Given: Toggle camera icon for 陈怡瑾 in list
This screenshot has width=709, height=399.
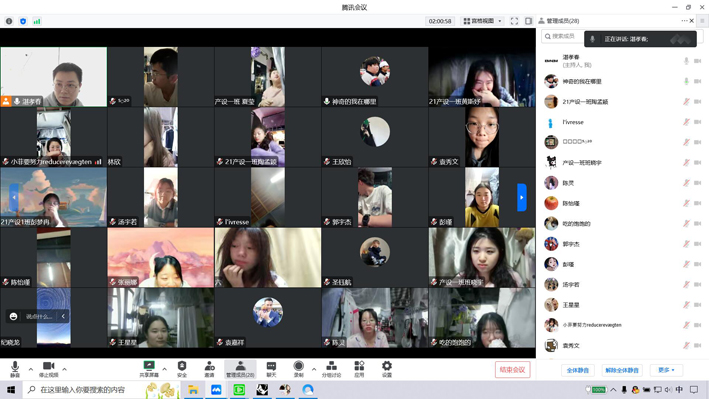Looking at the screenshot, I should click(697, 203).
